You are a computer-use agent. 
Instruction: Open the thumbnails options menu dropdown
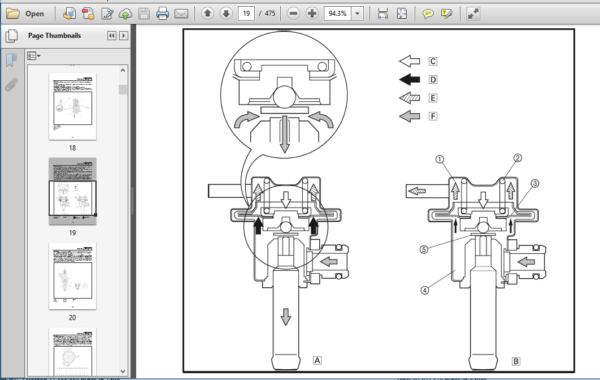34,56
